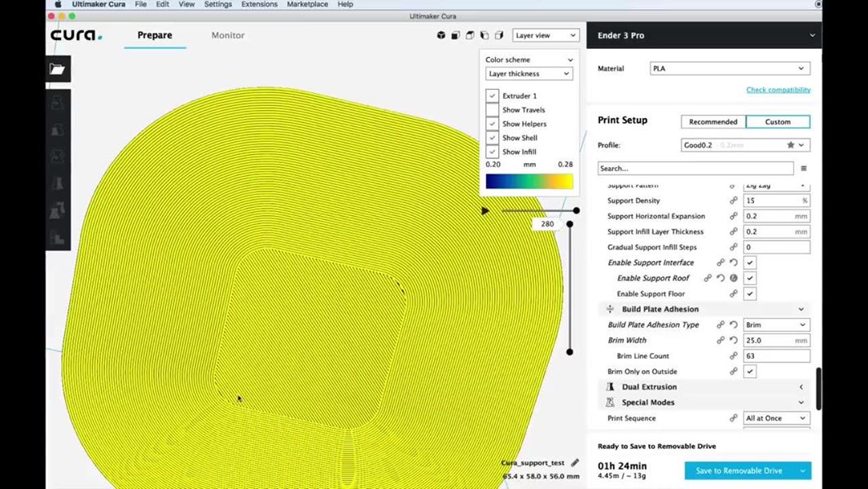Screen dimensions: 868x489
Task: Switch camera to the left side view cube
Action: point(484,35)
